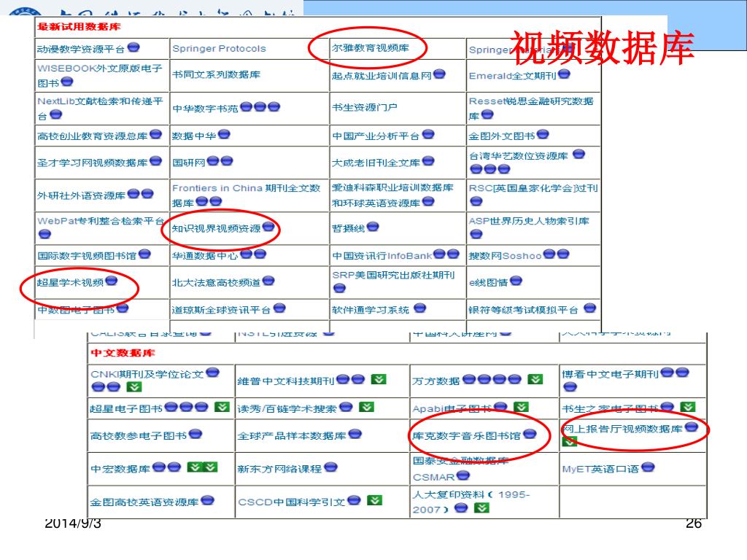
Task: Click the blue dot after 新东方网络课程
Action: 330,467
